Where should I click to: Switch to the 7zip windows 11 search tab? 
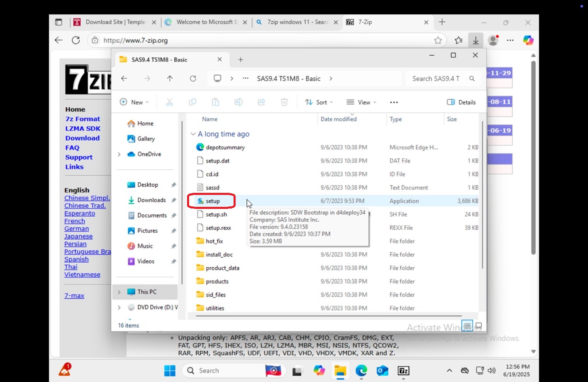pos(297,22)
